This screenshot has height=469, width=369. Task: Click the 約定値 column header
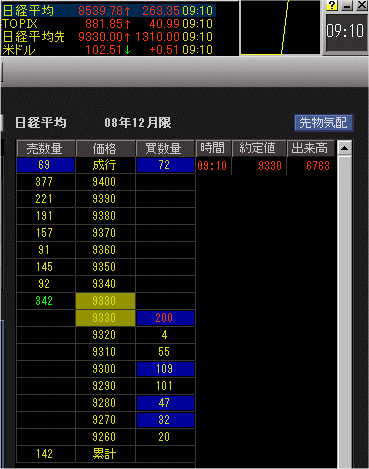pos(259,148)
